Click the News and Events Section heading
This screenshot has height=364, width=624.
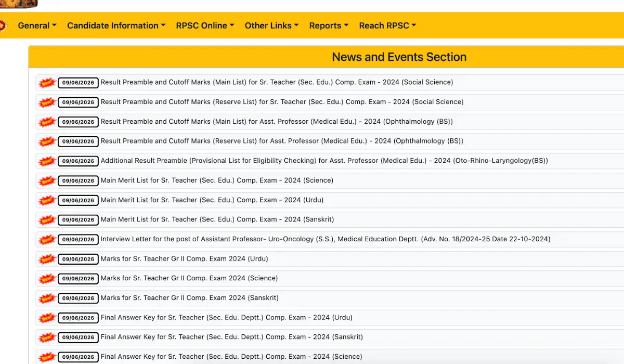click(399, 57)
